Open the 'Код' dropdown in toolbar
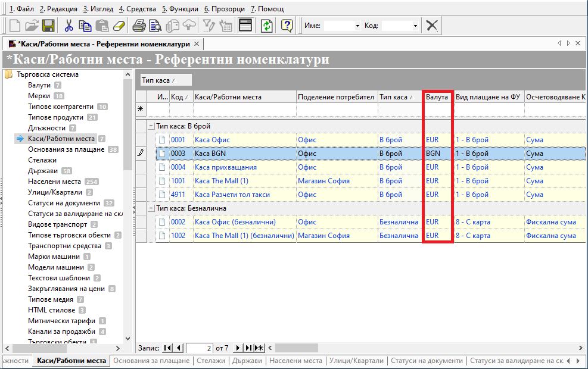This screenshot has width=588, height=369. point(415,26)
